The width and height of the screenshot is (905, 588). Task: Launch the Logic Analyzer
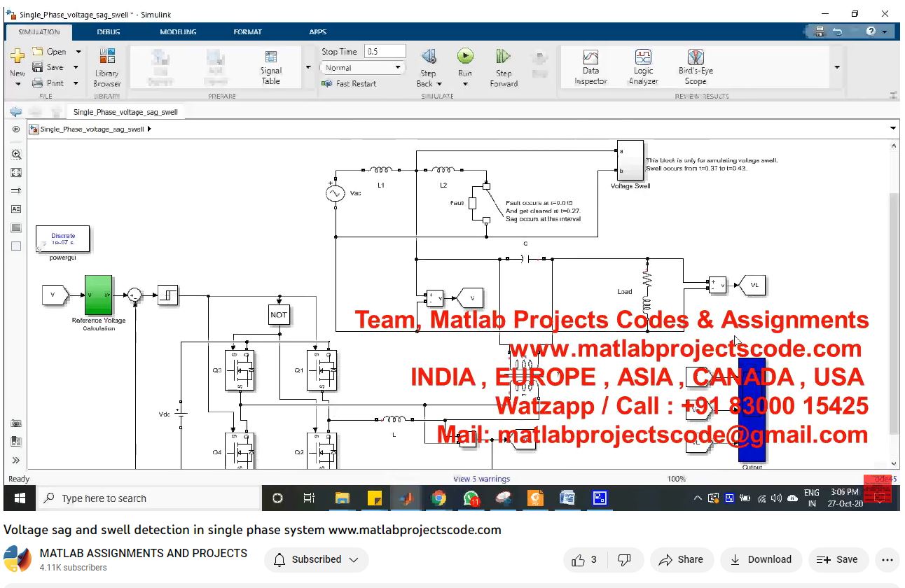pyautogui.click(x=643, y=67)
